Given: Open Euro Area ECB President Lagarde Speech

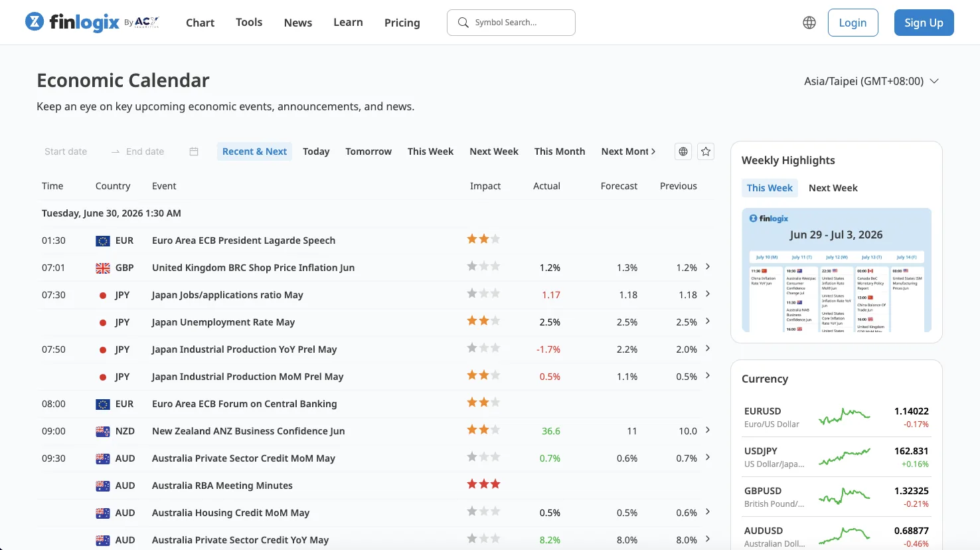Looking at the screenshot, I should click(244, 240).
